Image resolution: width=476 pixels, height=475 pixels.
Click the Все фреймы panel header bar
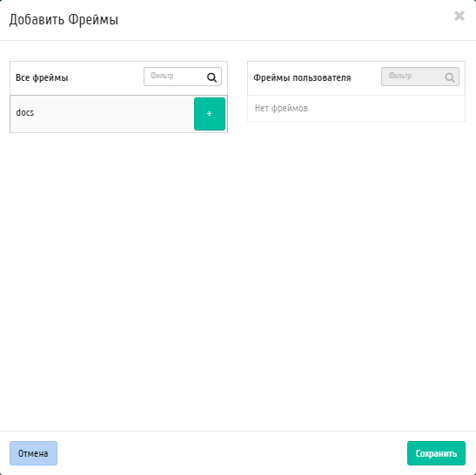(x=118, y=78)
